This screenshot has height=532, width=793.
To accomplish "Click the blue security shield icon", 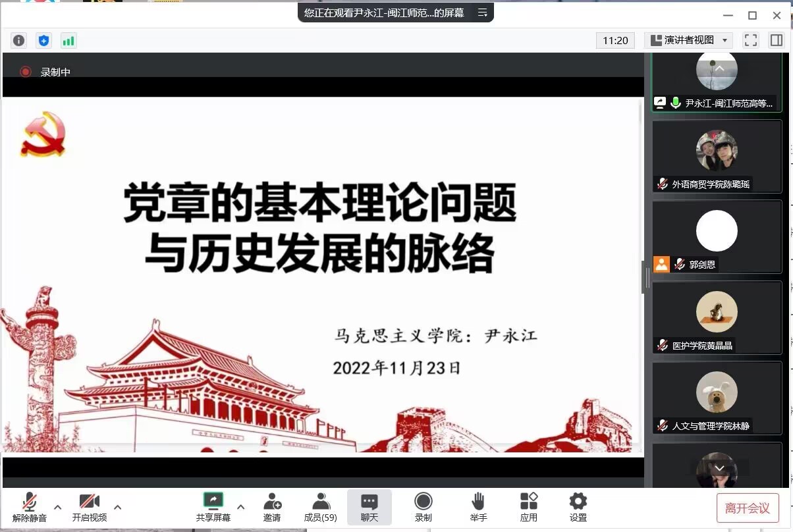I will (43, 40).
